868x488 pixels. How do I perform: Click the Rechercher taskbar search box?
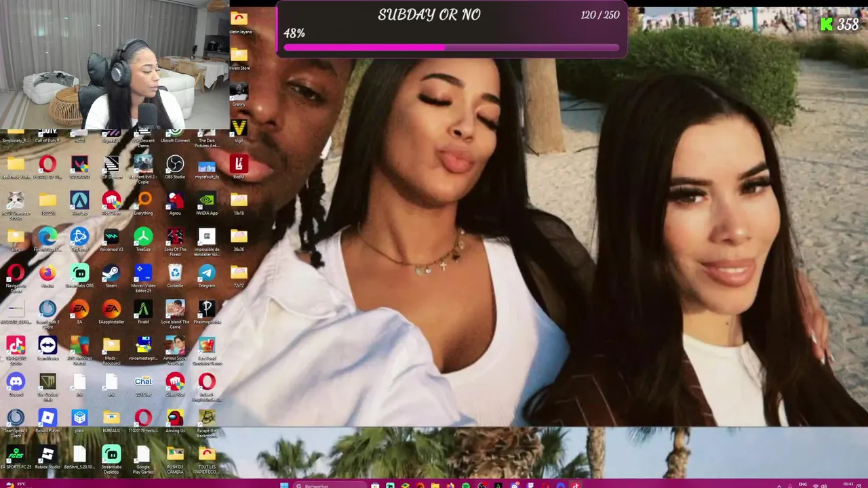331,485
